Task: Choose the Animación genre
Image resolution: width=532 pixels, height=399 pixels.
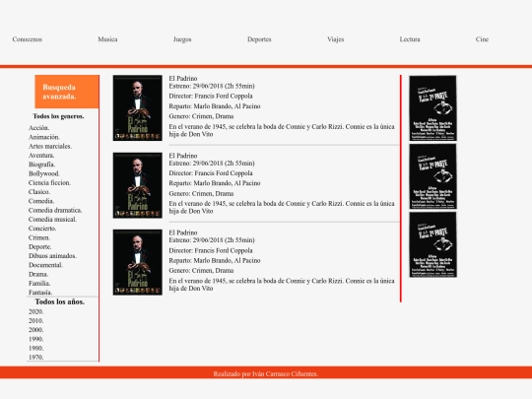Action: point(44,137)
